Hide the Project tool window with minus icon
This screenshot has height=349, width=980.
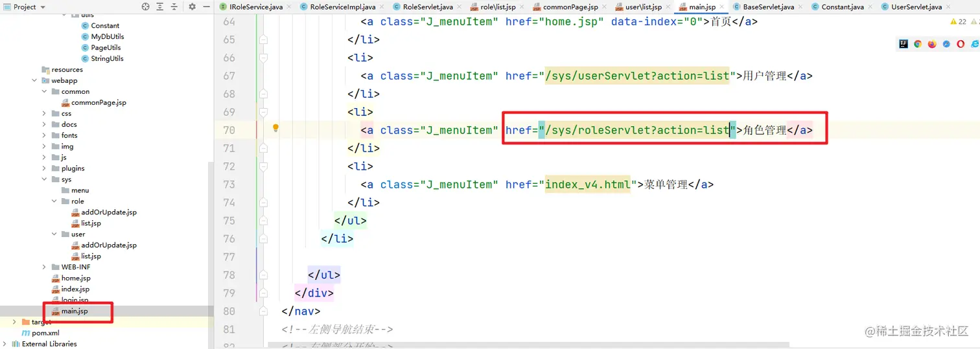coord(205,6)
